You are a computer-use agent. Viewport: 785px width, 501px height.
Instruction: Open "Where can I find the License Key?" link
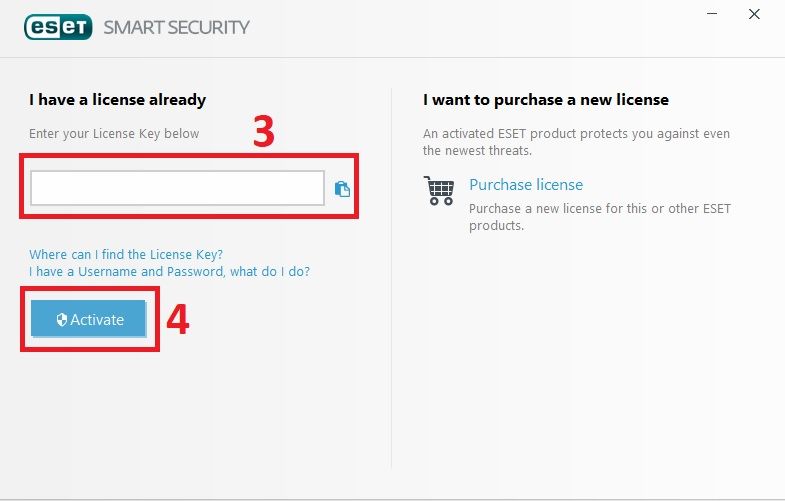[126, 254]
